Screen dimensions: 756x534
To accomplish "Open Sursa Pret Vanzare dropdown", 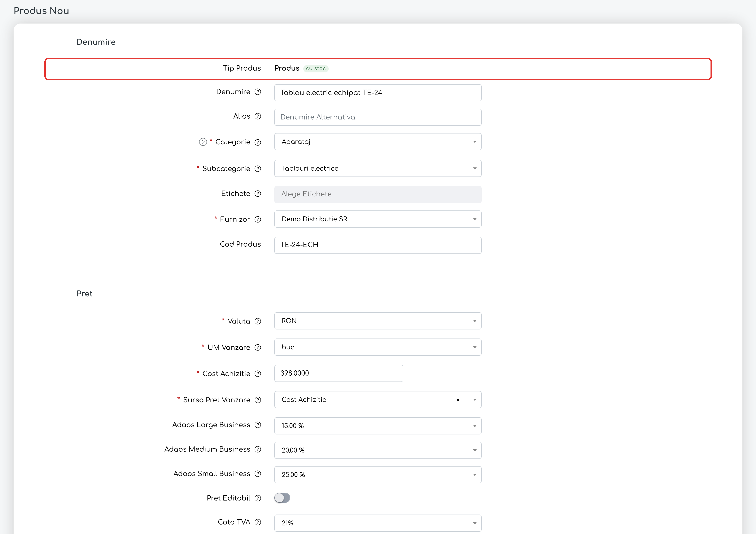I will coord(378,400).
